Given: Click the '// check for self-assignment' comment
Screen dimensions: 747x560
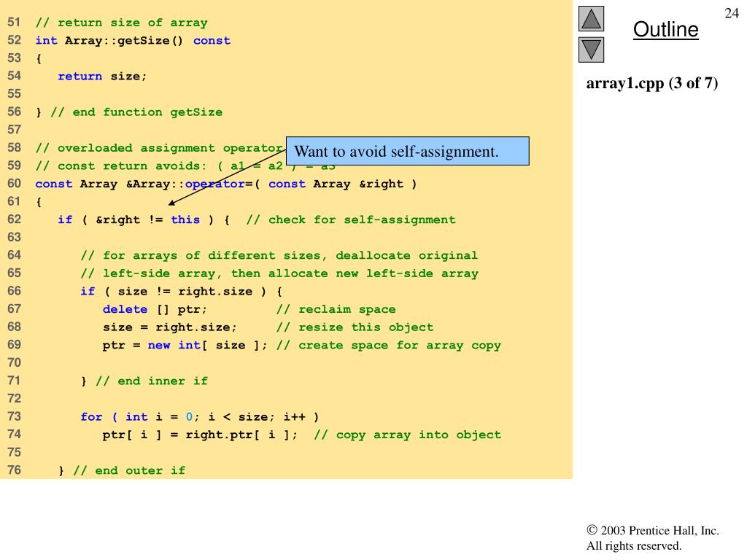Looking at the screenshot, I should pos(351,219).
